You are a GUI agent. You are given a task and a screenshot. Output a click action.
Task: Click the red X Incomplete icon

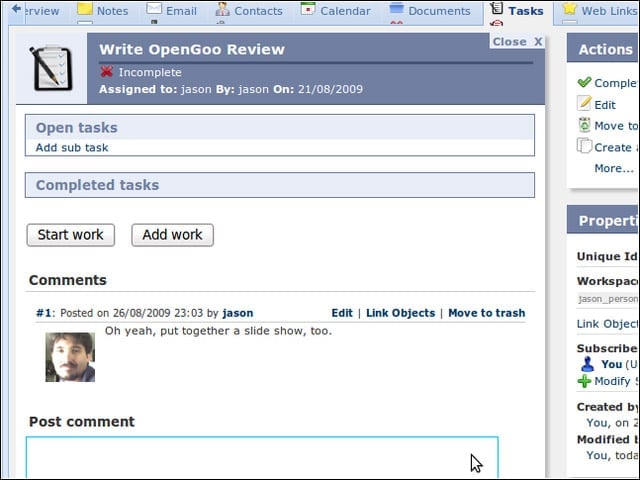click(x=107, y=72)
